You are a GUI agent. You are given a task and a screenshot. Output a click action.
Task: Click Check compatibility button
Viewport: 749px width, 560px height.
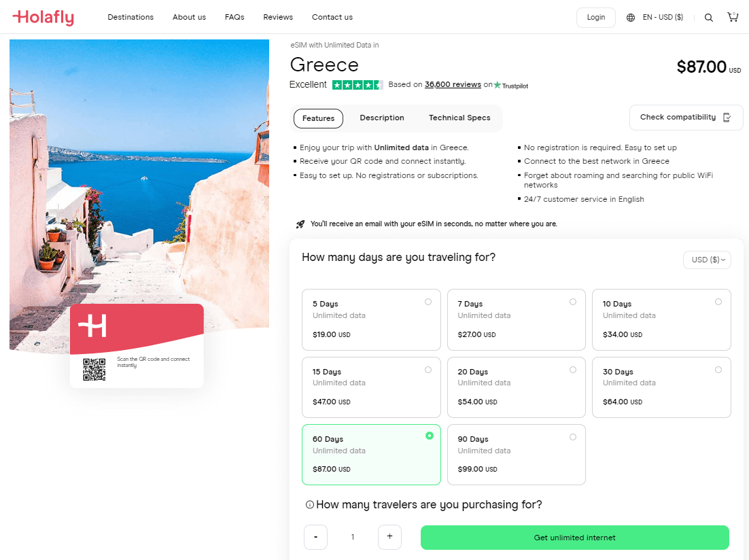686,118
